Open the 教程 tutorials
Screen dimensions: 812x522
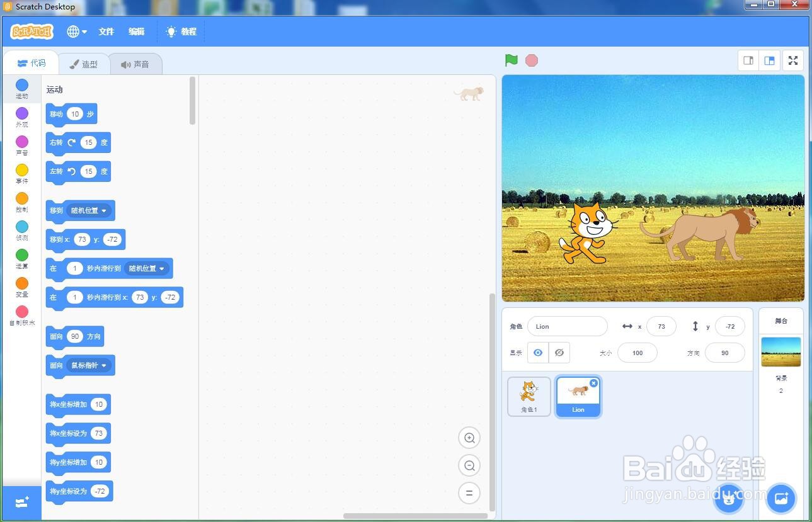click(181, 31)
